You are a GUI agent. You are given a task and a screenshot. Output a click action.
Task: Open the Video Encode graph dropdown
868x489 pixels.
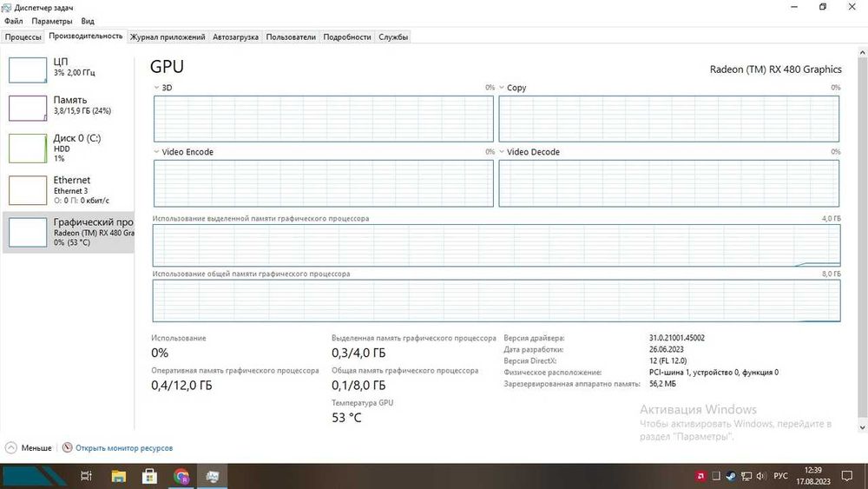click(x=156, y=152)
